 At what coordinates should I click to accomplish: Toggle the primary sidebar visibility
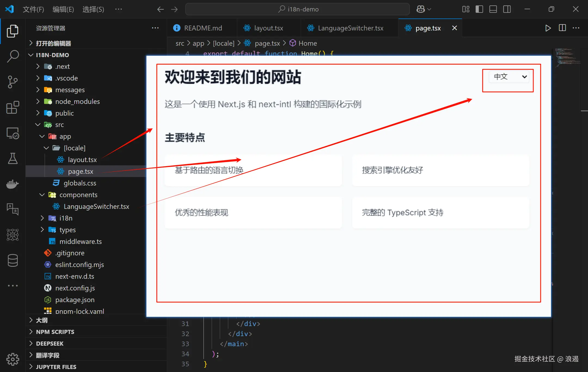coord(479,9)
